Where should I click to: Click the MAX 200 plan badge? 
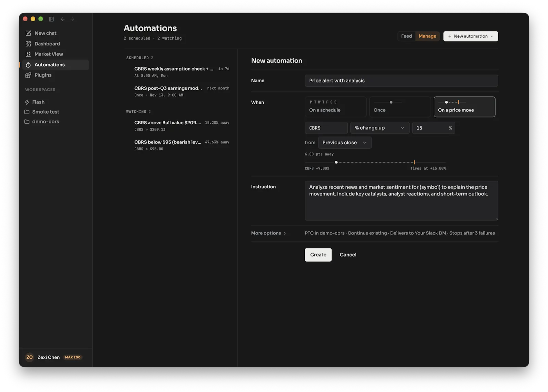(73, 357)
